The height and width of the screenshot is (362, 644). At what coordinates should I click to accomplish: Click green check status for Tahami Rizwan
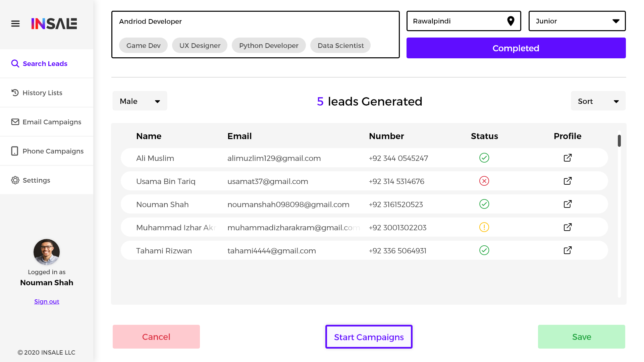(484, 250)
